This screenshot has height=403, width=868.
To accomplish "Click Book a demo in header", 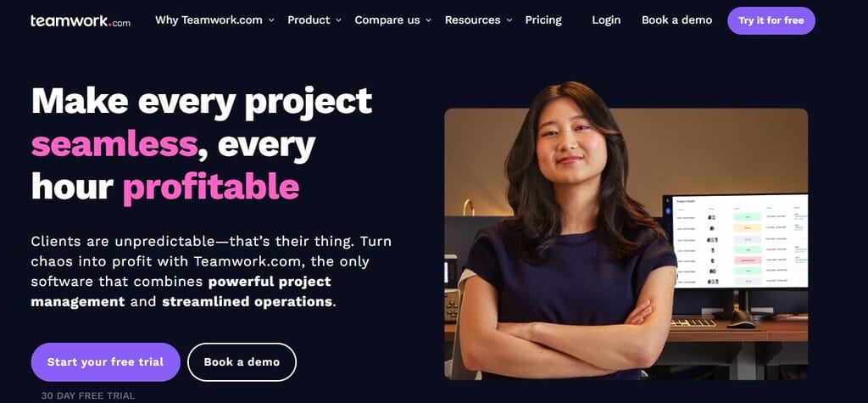I will point(677,20).
